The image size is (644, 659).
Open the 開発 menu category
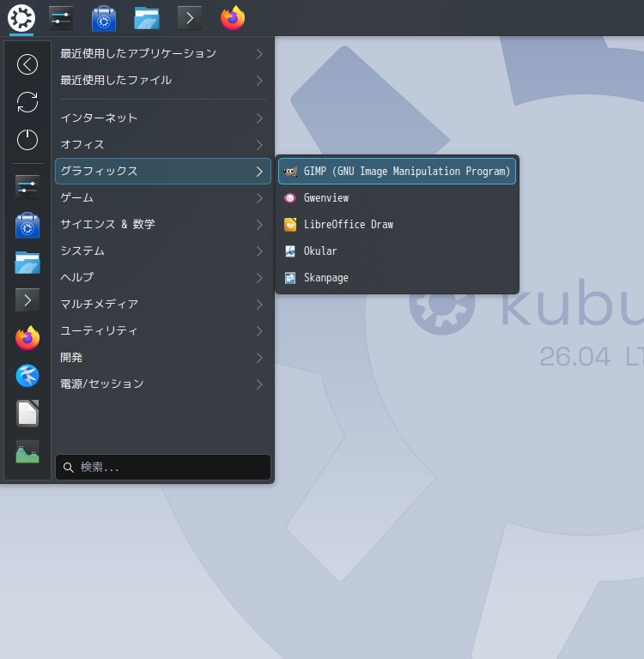click(x=163, y=358)
